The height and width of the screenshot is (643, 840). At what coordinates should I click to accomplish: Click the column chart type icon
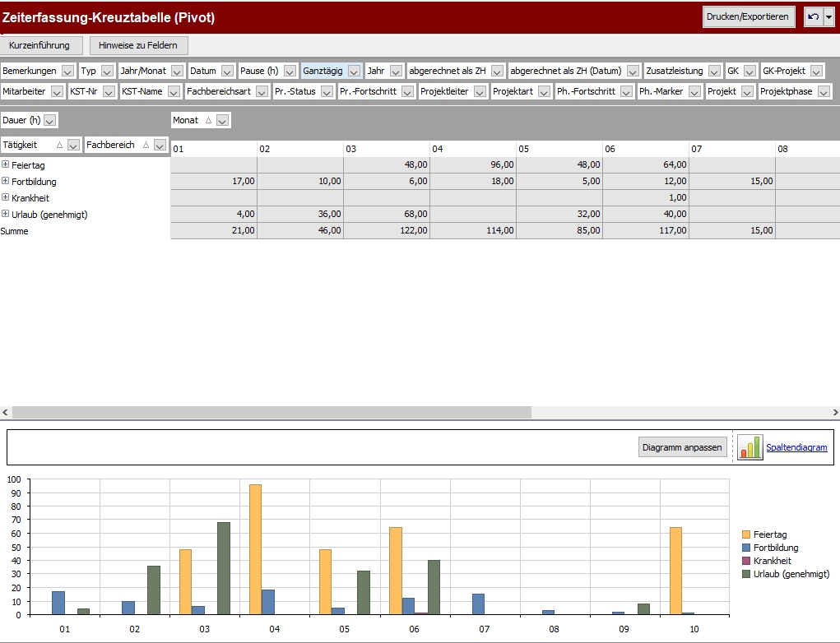[750, 447]
